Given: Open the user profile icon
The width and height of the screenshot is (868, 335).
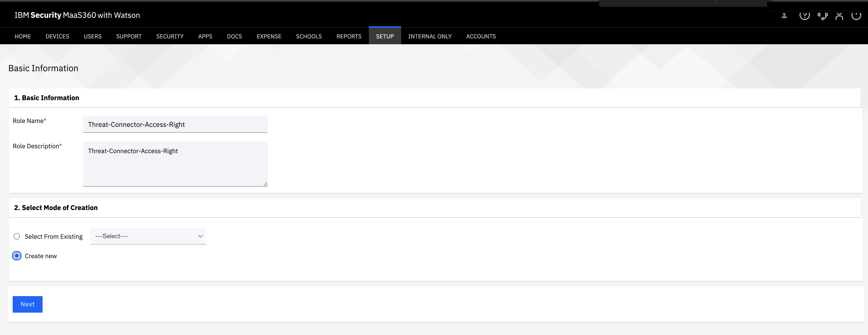Looking at the screenshot, I should point(839,16).
